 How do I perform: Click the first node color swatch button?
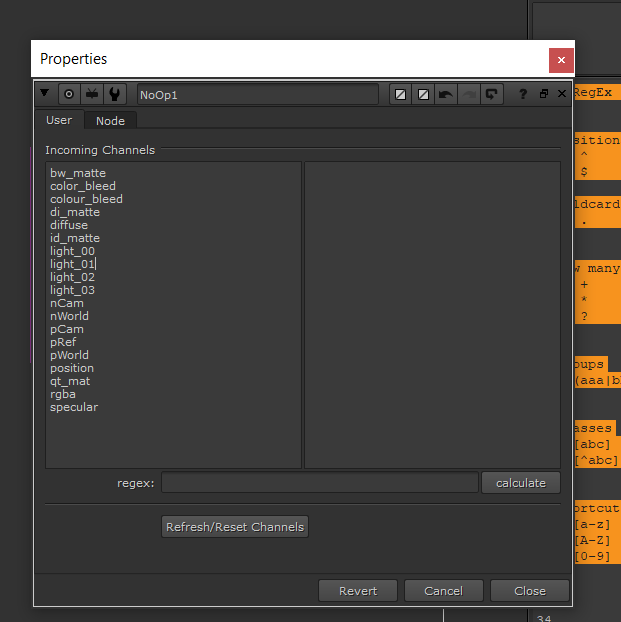pos(400,94)
